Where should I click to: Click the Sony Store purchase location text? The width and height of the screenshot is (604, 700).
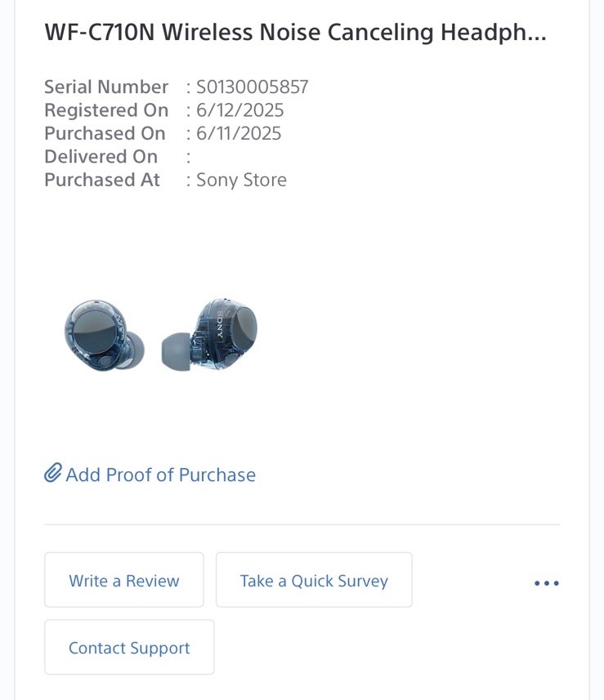pyautogui.click(x=241, y=180)
